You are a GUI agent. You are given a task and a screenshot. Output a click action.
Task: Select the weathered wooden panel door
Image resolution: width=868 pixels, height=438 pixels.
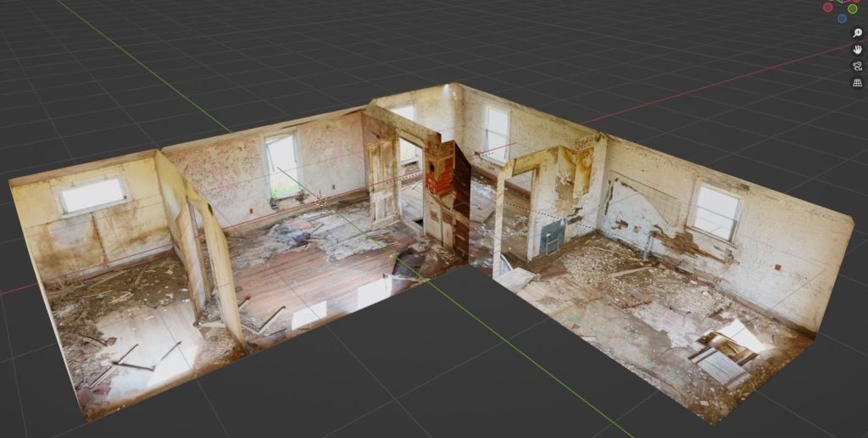tap(382, 182)
